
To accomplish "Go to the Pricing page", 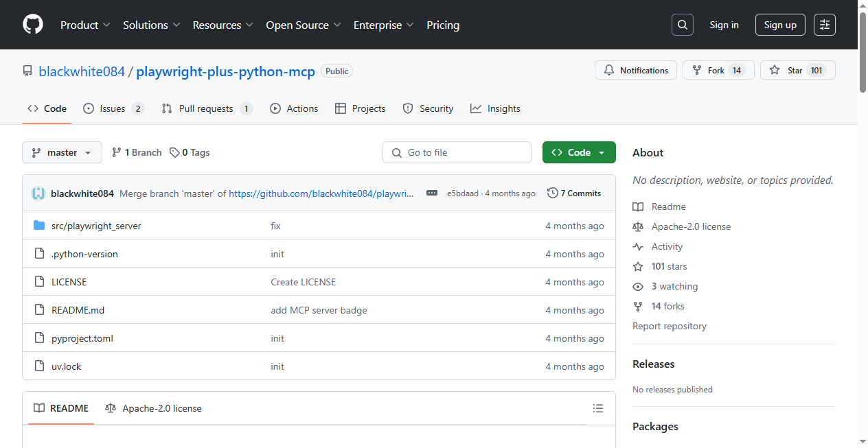I will 443,25.
